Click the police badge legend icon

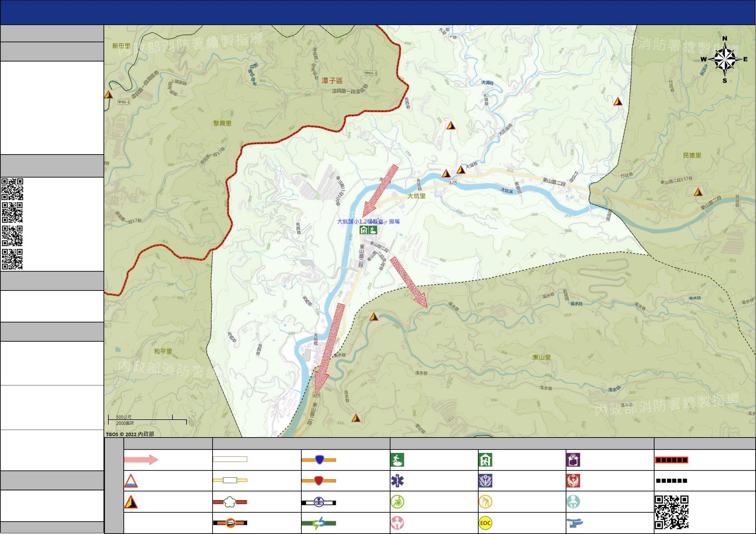(485, 481)
